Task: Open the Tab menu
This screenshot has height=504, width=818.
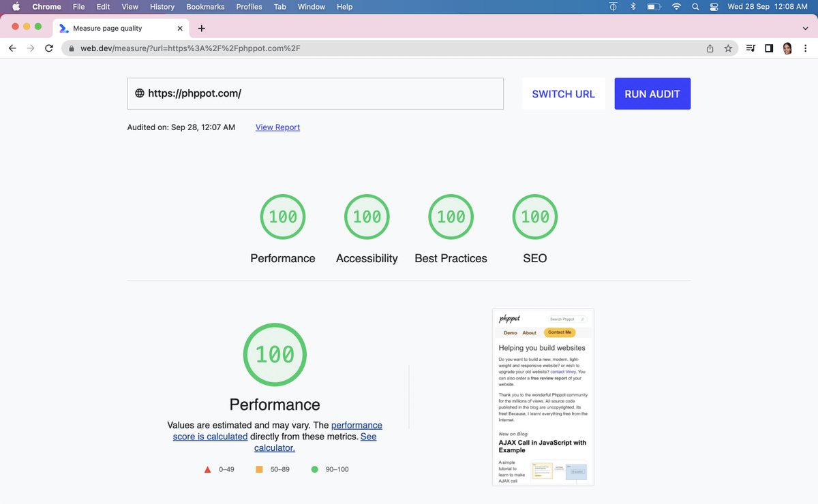Action: click(x=279, y=7)
